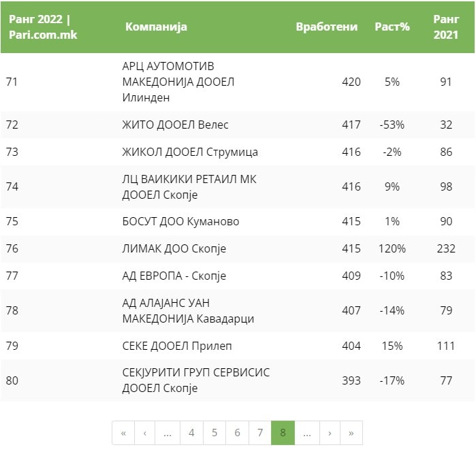The width and height of the screenshot is (476, 456).
Task: Expand later pages via right ellipsis
Action: [306, 433]
